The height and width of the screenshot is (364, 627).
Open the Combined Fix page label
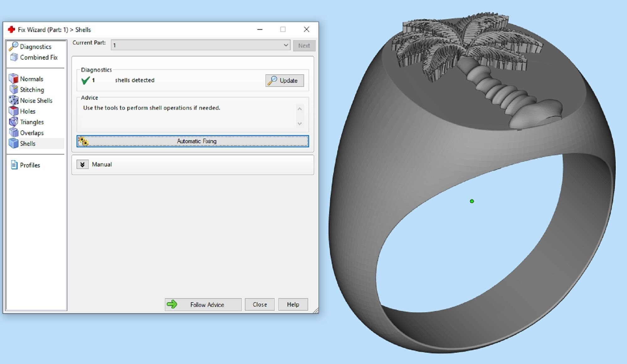click(x=39, y=57)
